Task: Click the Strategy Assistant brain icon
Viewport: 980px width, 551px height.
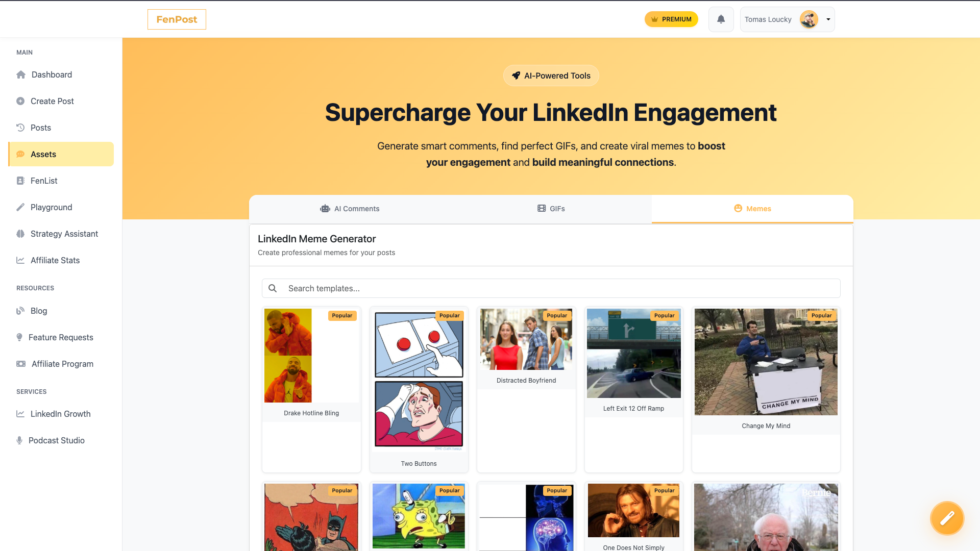Action: [20, 234]
